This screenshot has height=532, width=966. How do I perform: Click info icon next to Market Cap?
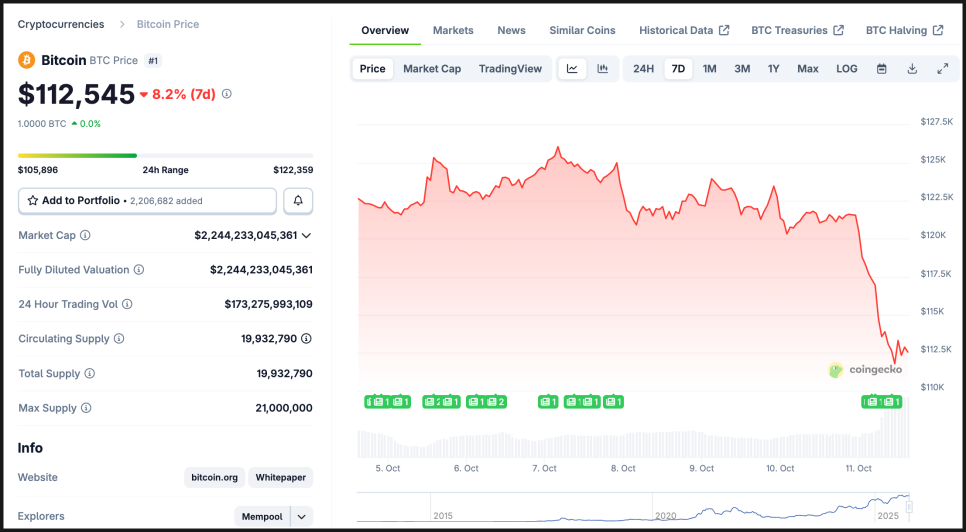(85, 235)
